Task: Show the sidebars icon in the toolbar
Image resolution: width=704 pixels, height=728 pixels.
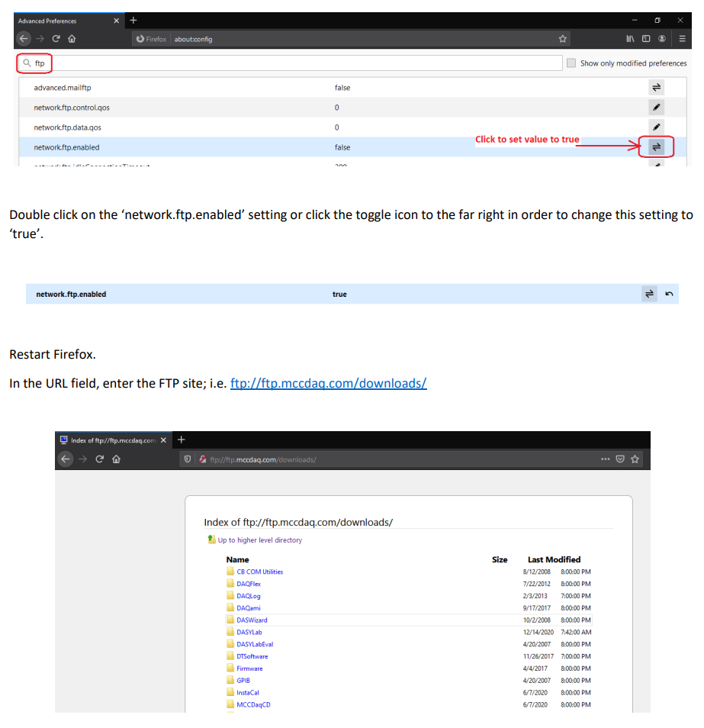Action: [646, 39]
